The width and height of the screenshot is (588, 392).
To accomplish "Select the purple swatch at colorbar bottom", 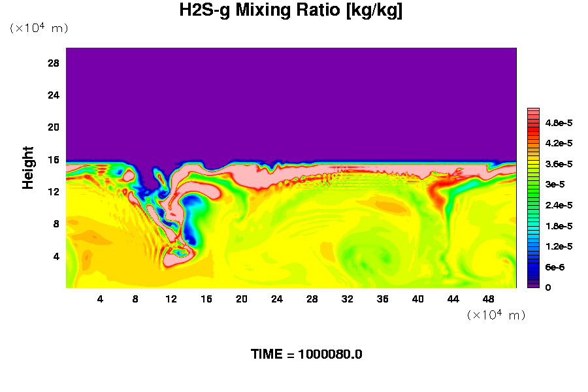I will point(532,285).
